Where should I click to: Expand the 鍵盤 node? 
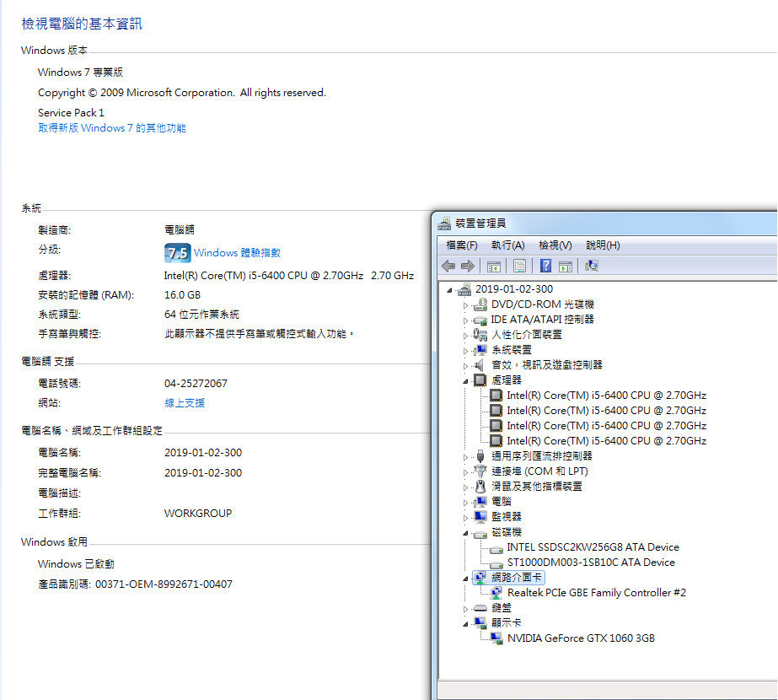pyautogui.click(x=465, y=609)
